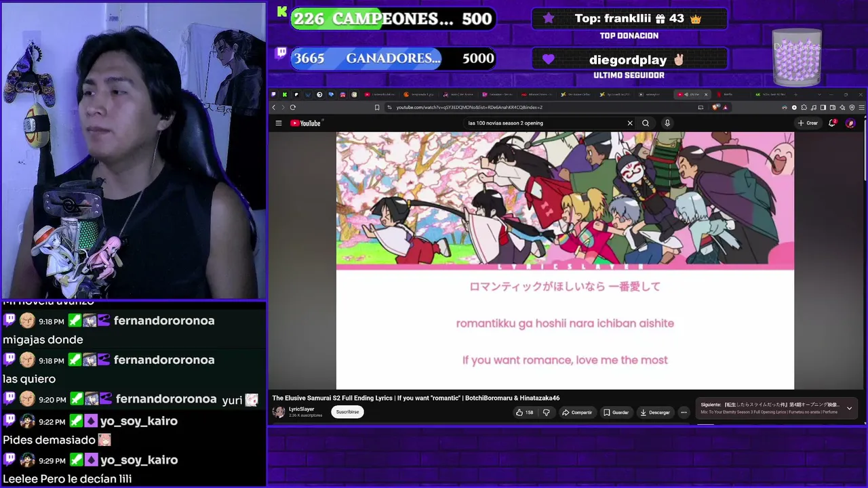Open the YouTube guide hamburger menu
The height and width of the screenshot is (488, 868).
pos(278,123)
